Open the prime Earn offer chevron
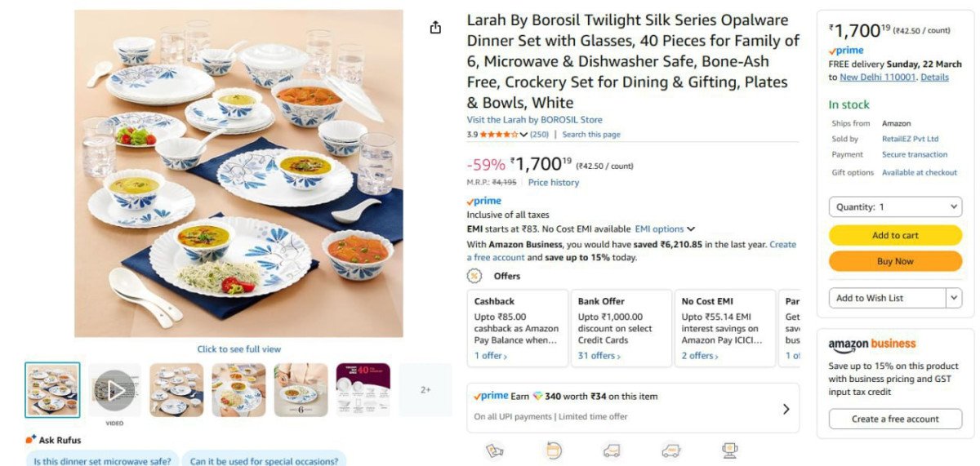 pos(786,409)
